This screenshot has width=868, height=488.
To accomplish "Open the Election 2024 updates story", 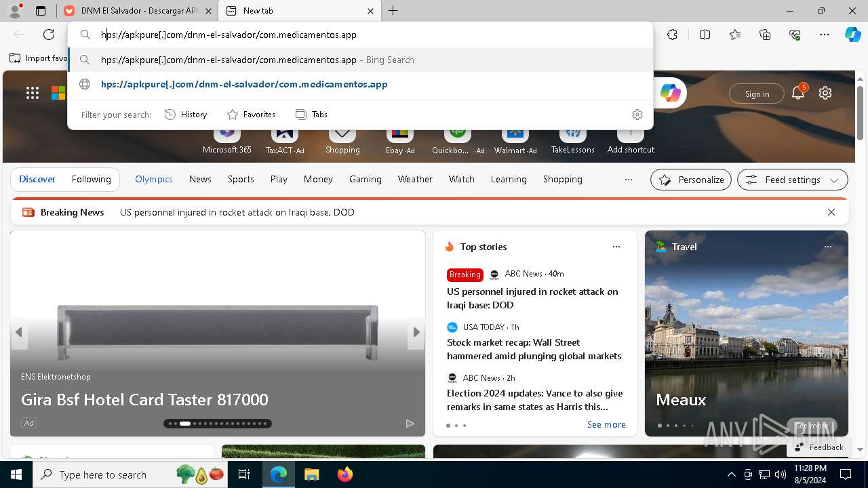I will pos(535,400).
